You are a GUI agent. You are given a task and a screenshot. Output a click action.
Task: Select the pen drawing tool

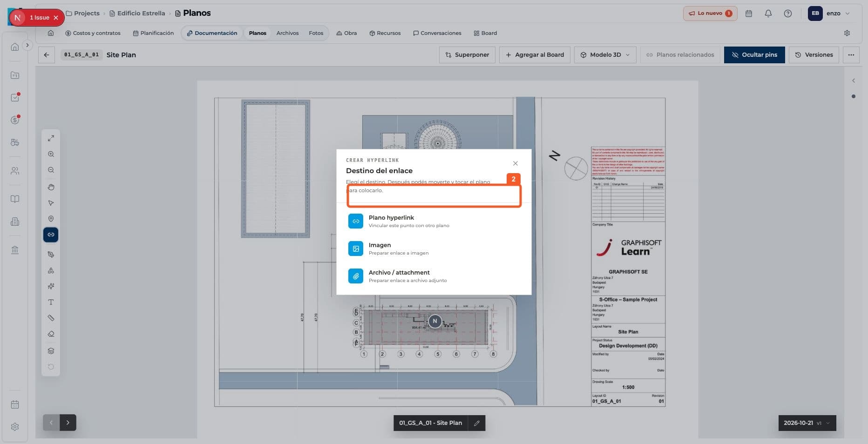pyautogui.click(x=51, y=255)
